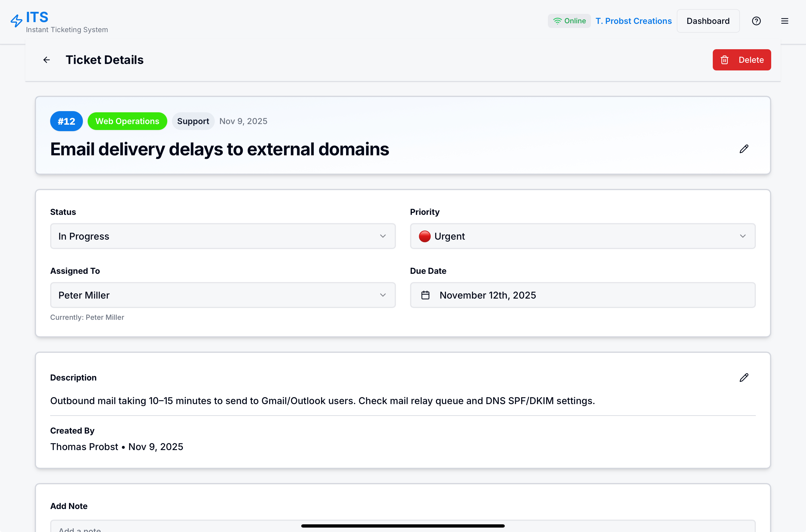The width and height of the screenshot is (806, 532).
Task: Open the Assigned To dropdown for Peter Miller
Action: tap(223, 295)
